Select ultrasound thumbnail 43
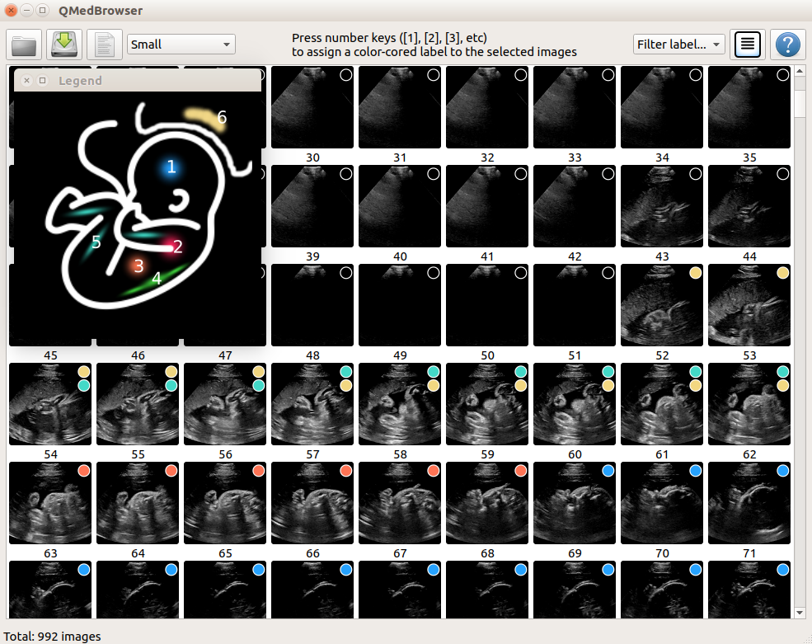Screen dimensions: 812x644 [x=662, y=206]
